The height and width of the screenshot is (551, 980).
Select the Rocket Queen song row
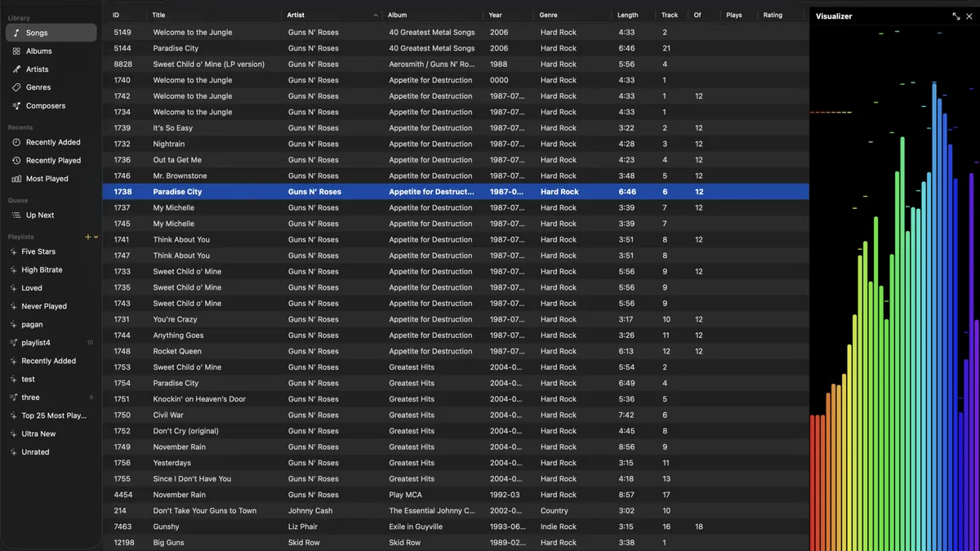456,351
